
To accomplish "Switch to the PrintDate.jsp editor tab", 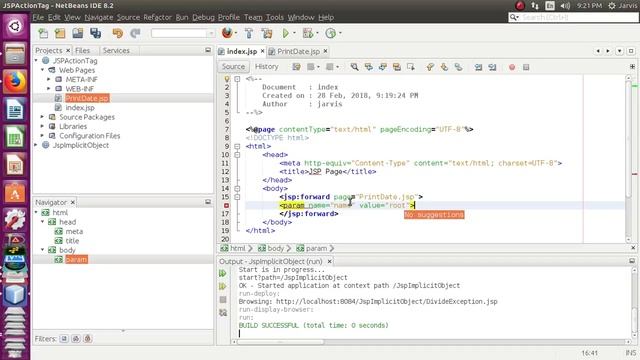I will [298, 51].
